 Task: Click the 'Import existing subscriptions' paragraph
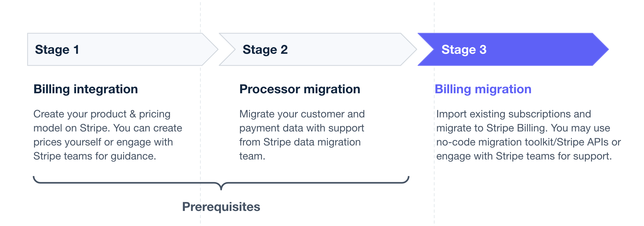pyautogui.click(x=529, y=135)
